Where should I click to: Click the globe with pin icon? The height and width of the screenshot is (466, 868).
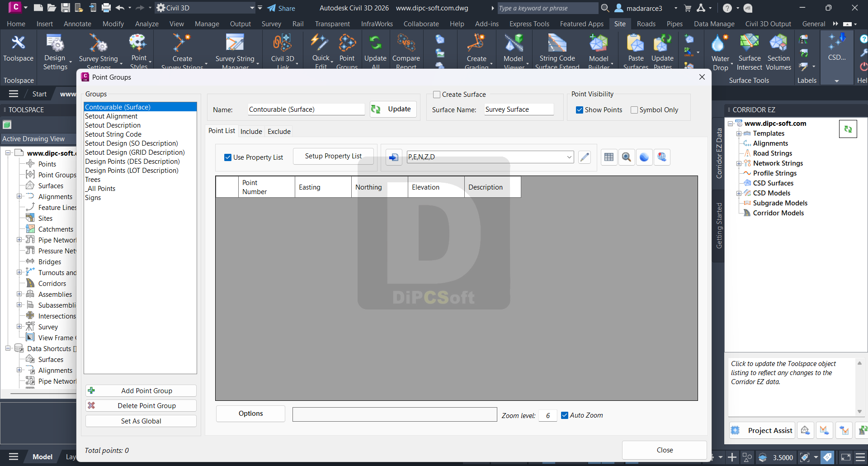662,157
